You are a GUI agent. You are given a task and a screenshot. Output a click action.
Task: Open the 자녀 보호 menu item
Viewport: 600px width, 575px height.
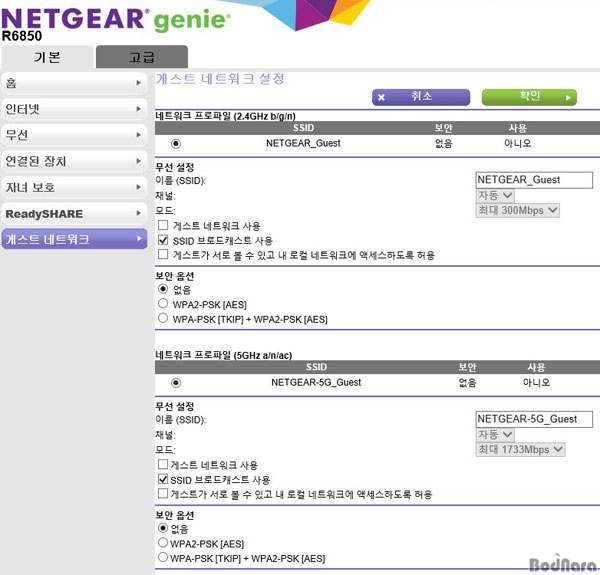pyautogui.click(x=74, y=187)
